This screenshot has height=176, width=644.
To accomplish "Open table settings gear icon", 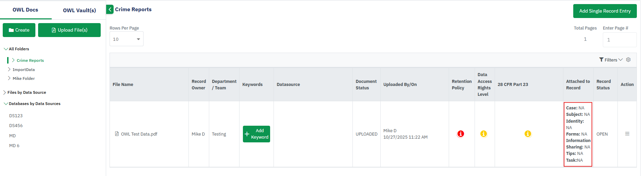I will (x=628, y=60).
